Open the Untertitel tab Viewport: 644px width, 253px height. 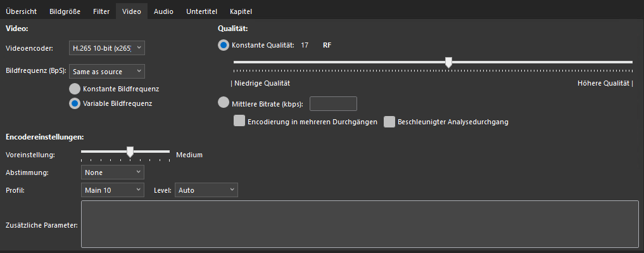pyautogui.click(x=201, y=11)
